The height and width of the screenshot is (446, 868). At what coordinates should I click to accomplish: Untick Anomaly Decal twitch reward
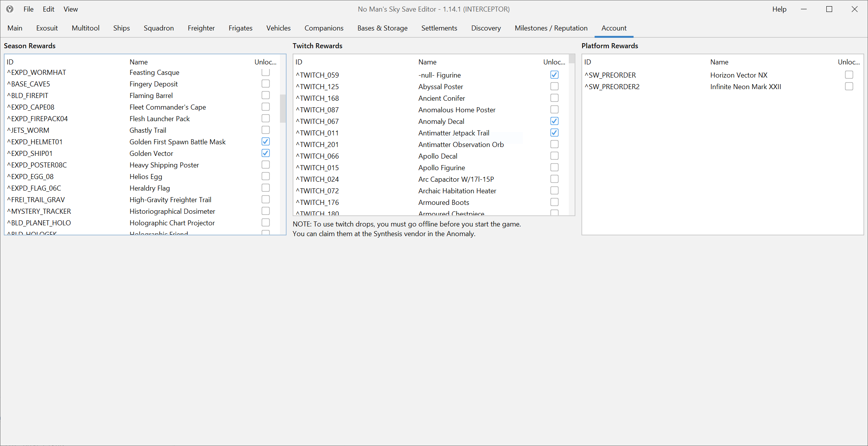coord(554,121)
